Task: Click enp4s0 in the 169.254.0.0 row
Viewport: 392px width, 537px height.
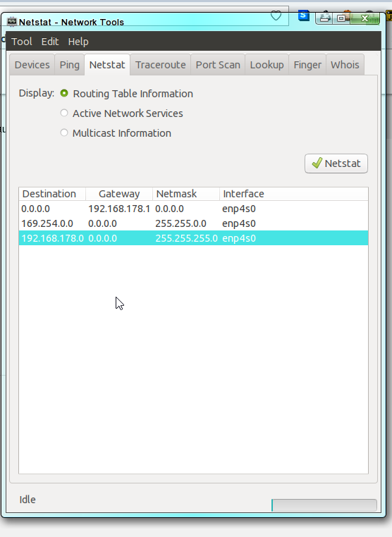Action: (239, 223)
